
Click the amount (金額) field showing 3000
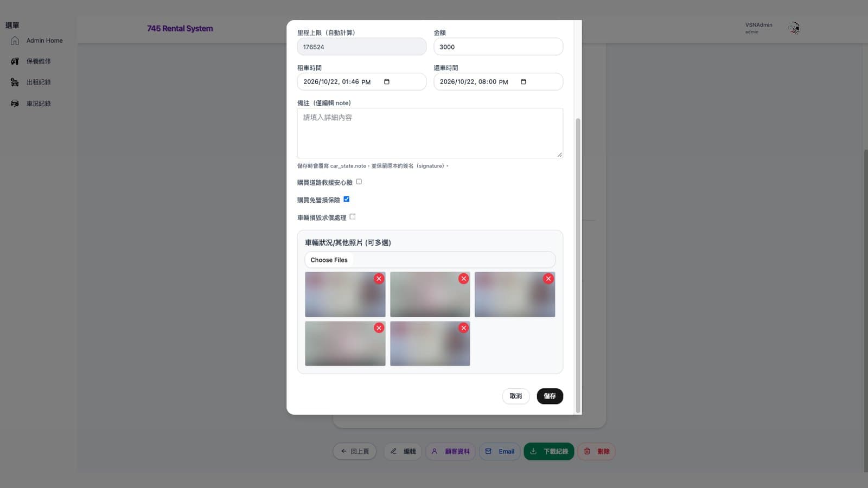click(498, 47)
